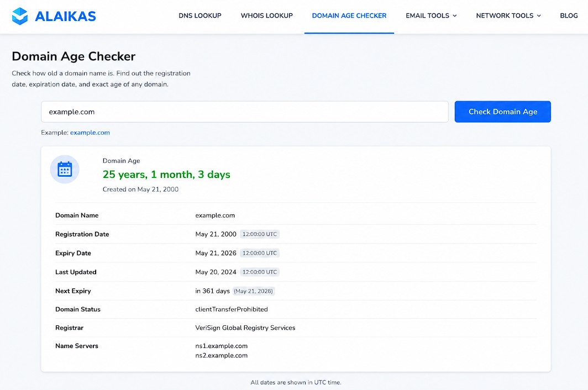The width and height of the screenshot is (588, 390).
Task: Click the in 361 days text
Action: [212, 291]
